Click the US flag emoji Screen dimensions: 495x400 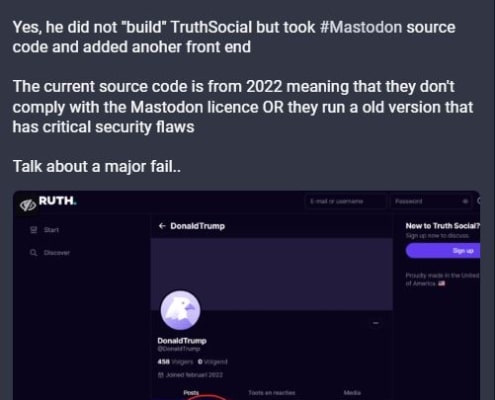pos(442,283)
